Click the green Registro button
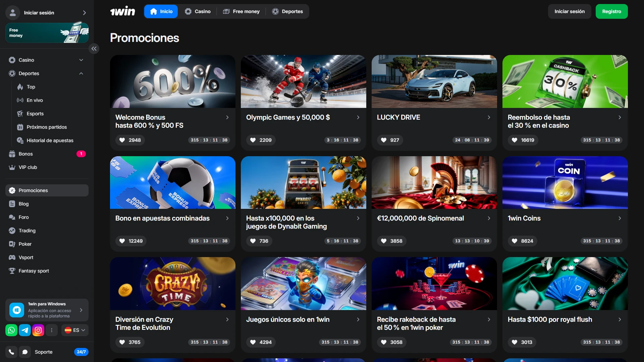Viewport: 644px width, 362px height. click(x=611, y=11)
